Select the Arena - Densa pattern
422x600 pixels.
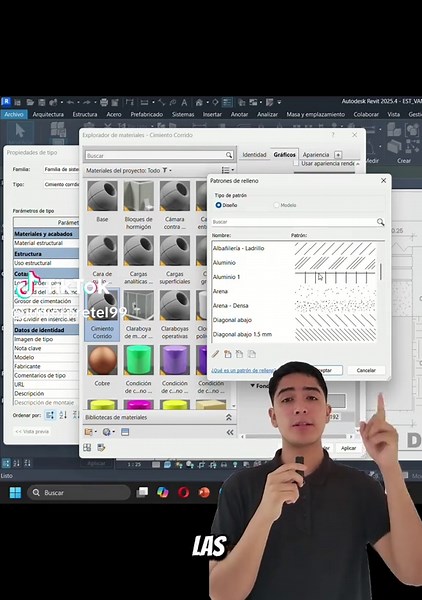tap(294, 305)
